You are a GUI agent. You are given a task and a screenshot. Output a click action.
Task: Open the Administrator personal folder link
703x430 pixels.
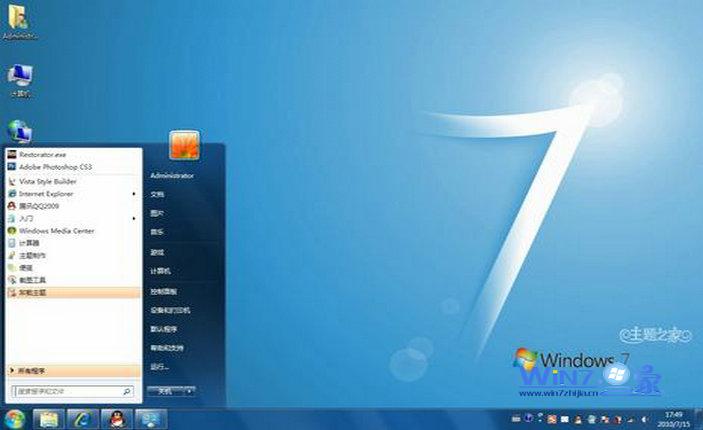coord(172,176)
